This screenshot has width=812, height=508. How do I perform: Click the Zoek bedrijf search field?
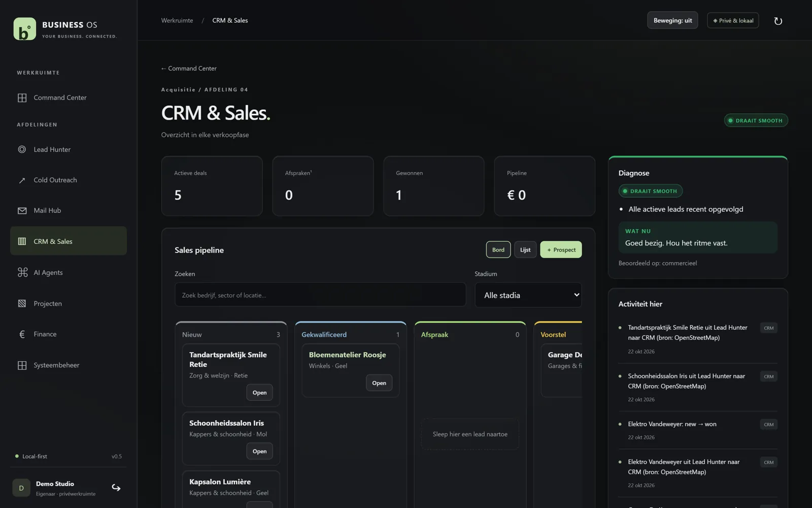click(x=320, y=295)
